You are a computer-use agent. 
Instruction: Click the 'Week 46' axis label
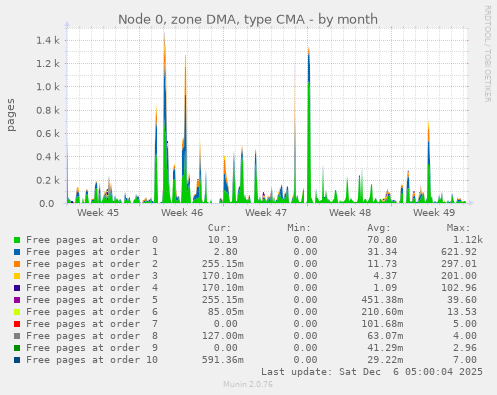[x=182, y=213]
